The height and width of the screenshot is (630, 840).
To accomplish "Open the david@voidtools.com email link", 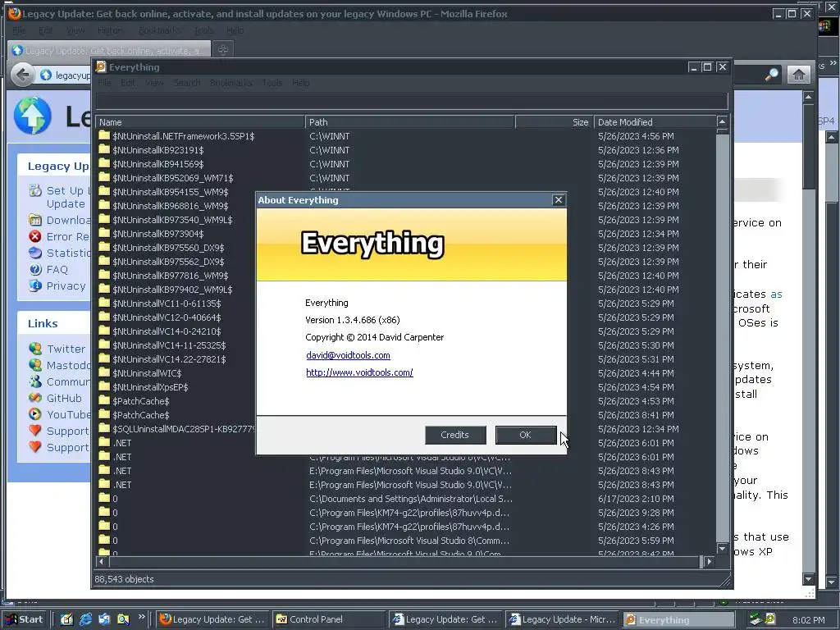I will pos(348,355).
